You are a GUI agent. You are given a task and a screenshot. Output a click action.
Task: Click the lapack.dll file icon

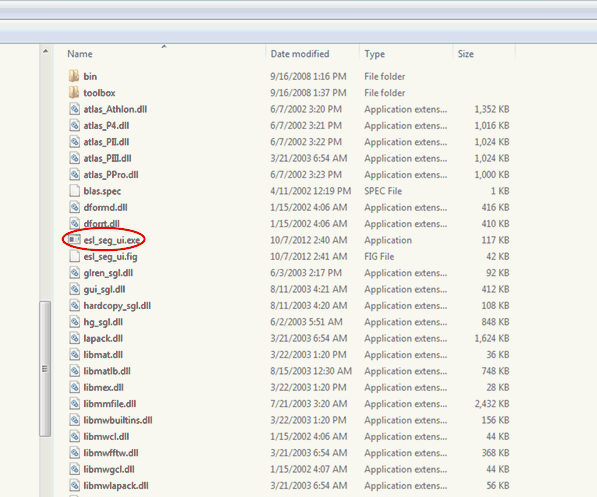75,338
